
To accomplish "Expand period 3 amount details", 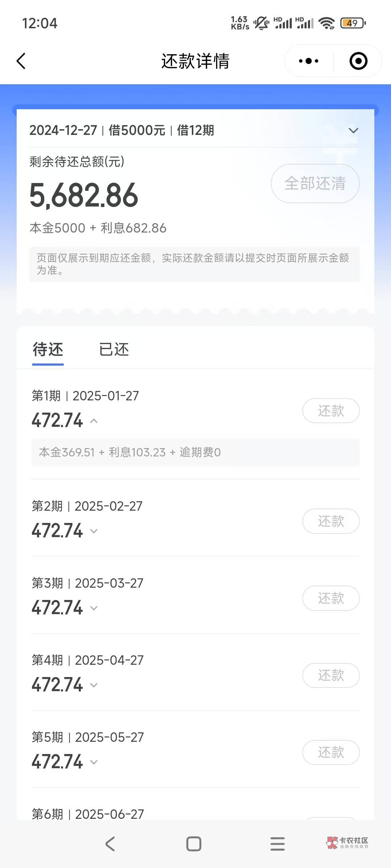I will click(x=94, y=608).
